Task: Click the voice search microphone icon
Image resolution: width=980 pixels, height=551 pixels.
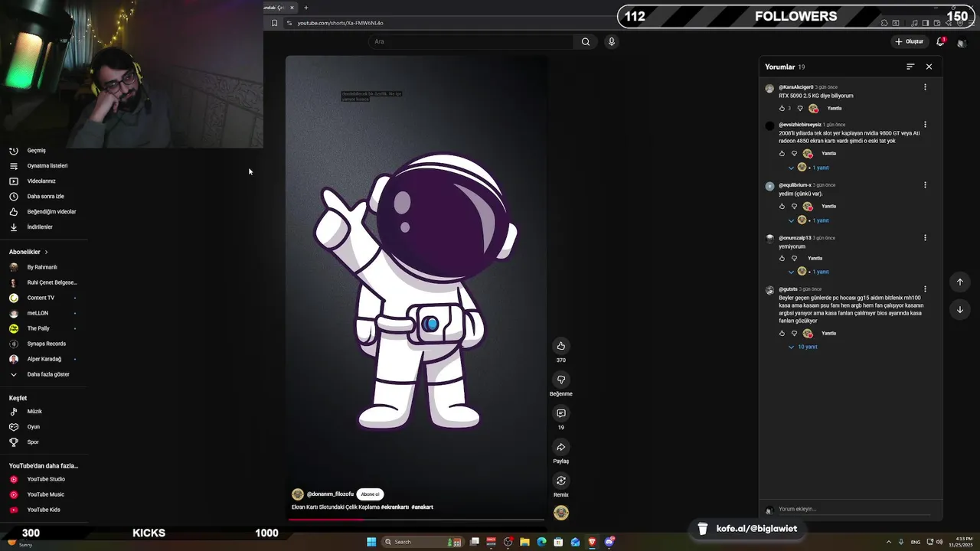Action: (x=611, y=41)
